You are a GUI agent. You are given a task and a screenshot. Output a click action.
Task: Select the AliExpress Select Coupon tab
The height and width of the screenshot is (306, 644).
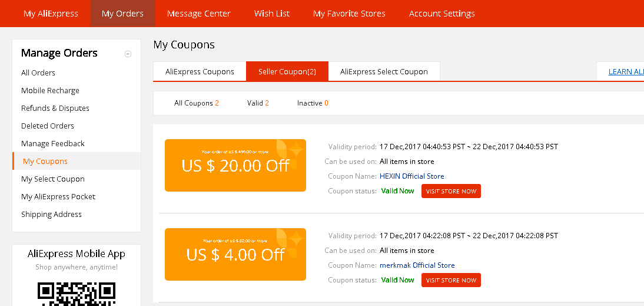pyautogui.click(x=384, y=72)
